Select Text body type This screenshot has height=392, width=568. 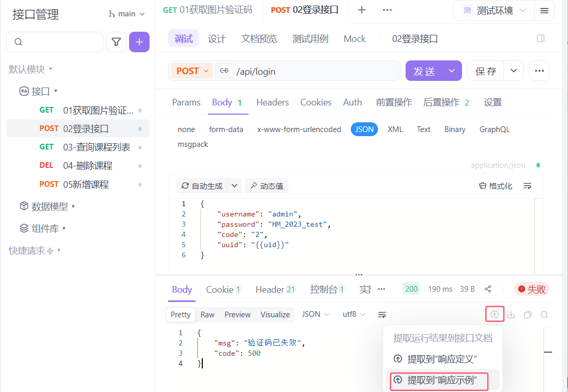point(424,129)
